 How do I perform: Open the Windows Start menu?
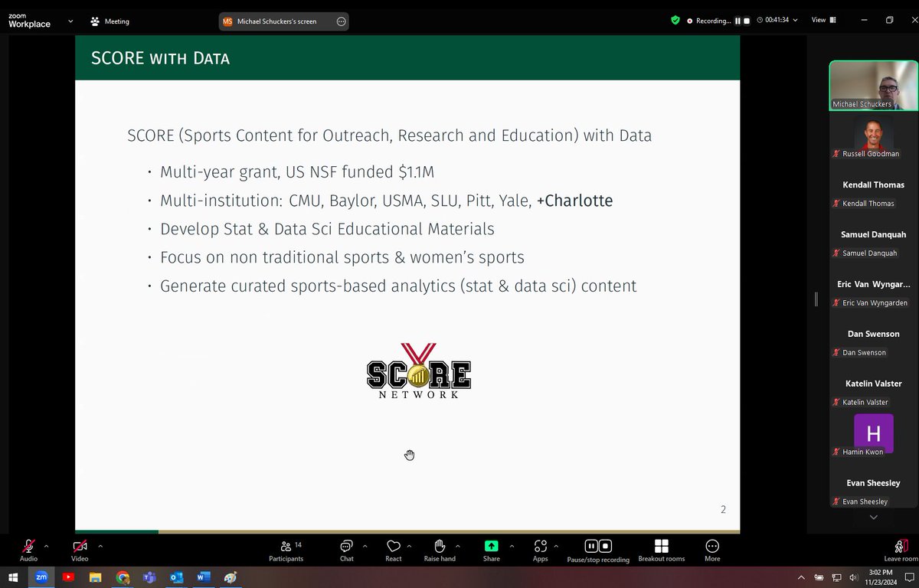pyautogui.click(x=13, y=577)
